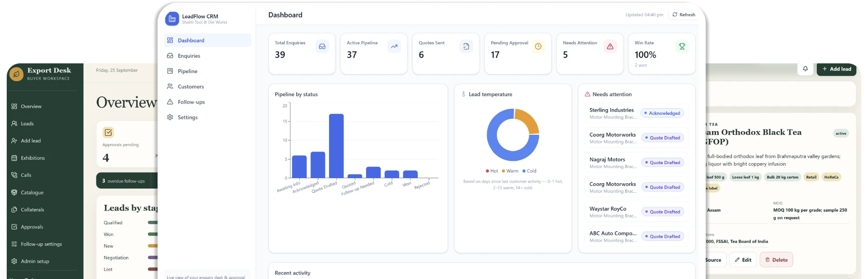Click the warning icon beside the Needs attention heading

pyautogui.click(x=587, y=94)
